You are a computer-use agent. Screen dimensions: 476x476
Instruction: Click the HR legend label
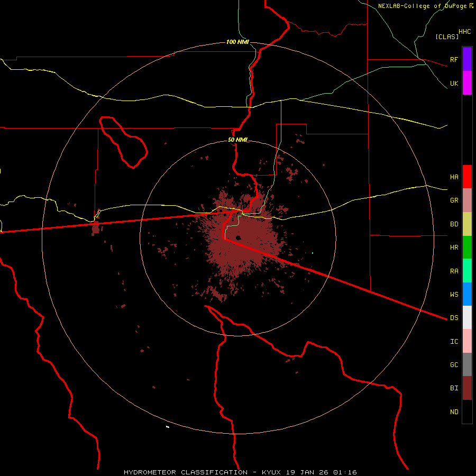pyautogui.click(x=454, y=248)
